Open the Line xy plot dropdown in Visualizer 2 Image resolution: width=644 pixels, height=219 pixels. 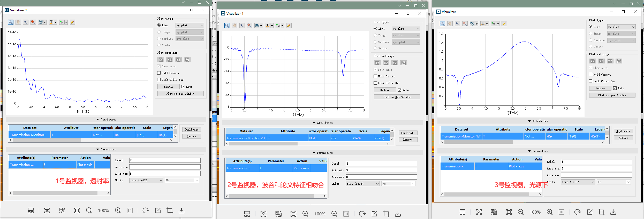[x=190, y=25]
